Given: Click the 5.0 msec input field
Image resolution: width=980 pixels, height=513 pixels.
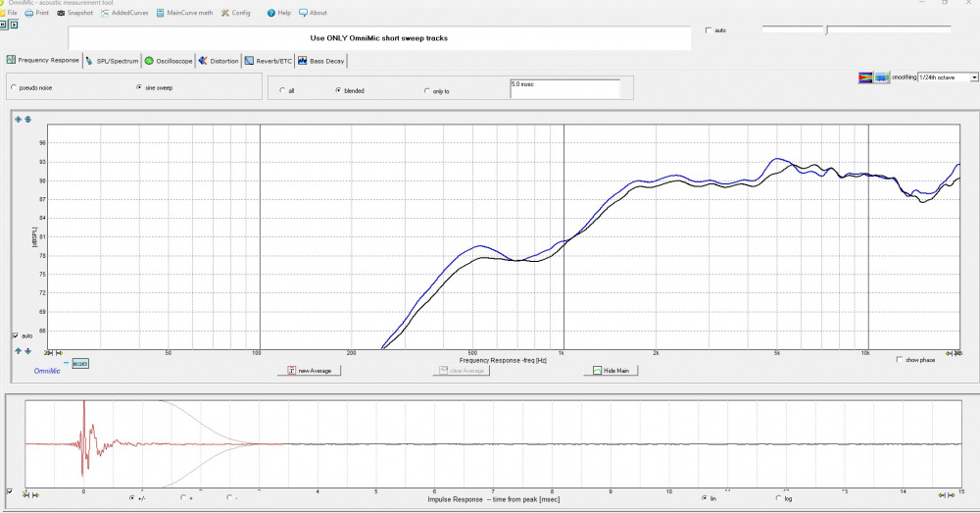Looking at the screenshot, I should click(564, 88).
